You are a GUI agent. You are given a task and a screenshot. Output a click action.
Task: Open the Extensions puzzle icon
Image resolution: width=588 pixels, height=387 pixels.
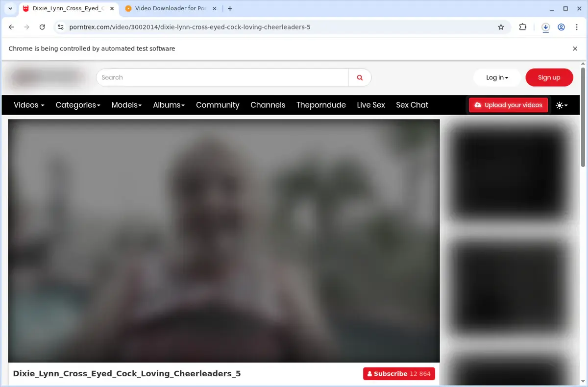click(x=522, y=27)
